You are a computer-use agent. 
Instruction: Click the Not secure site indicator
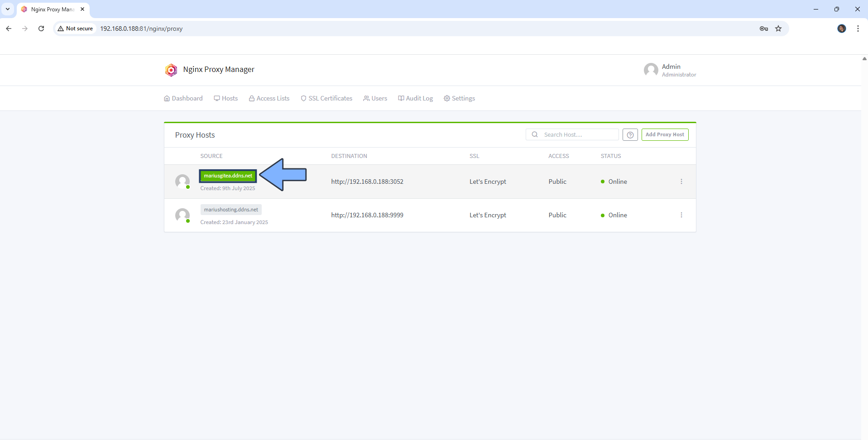pos(75,29)
